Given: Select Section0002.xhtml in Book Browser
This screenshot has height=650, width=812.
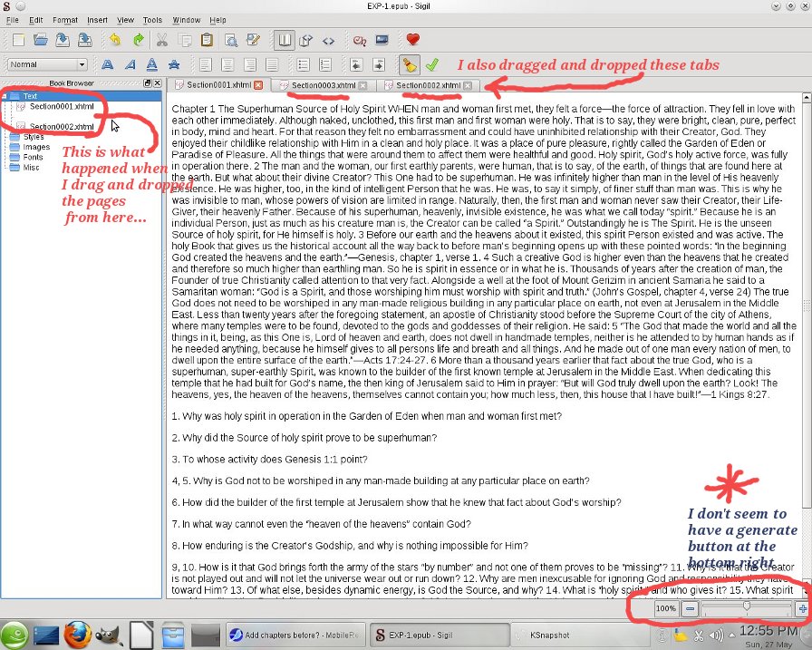Looking at the screenshot, I should pyautogui.click(x=62, y=126).
